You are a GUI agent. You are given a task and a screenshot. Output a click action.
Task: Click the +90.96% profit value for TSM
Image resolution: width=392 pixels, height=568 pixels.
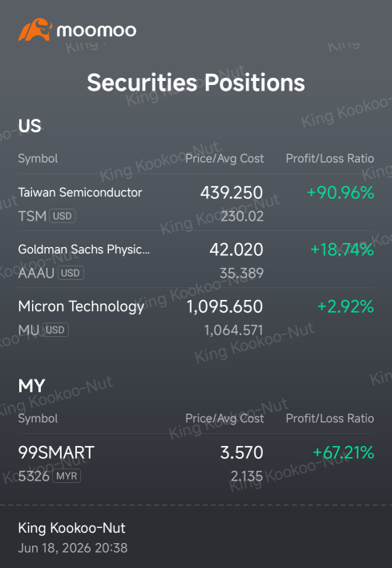coord(341,193)
